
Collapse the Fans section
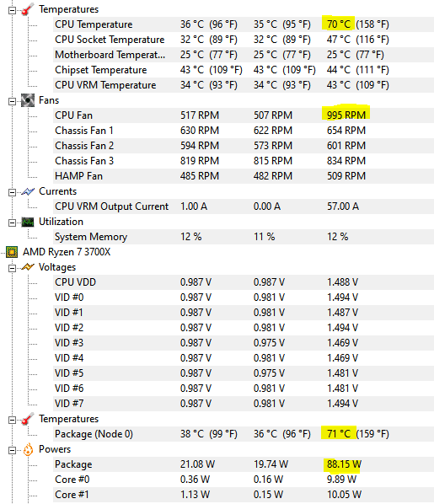click(x=12, y=102)
